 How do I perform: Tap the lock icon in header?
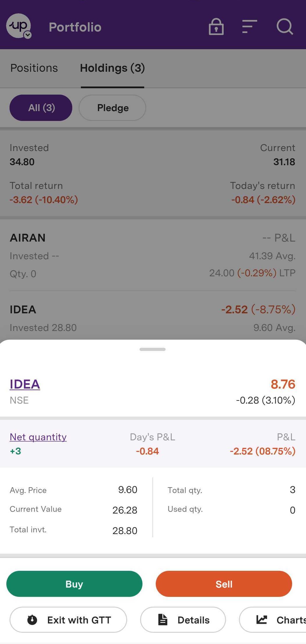coord(216,27)
